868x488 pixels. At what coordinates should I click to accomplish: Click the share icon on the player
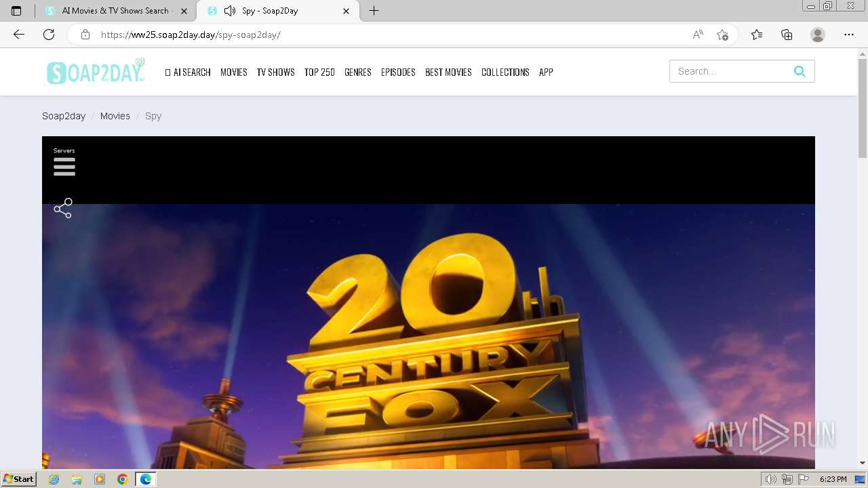pos(63,208)
